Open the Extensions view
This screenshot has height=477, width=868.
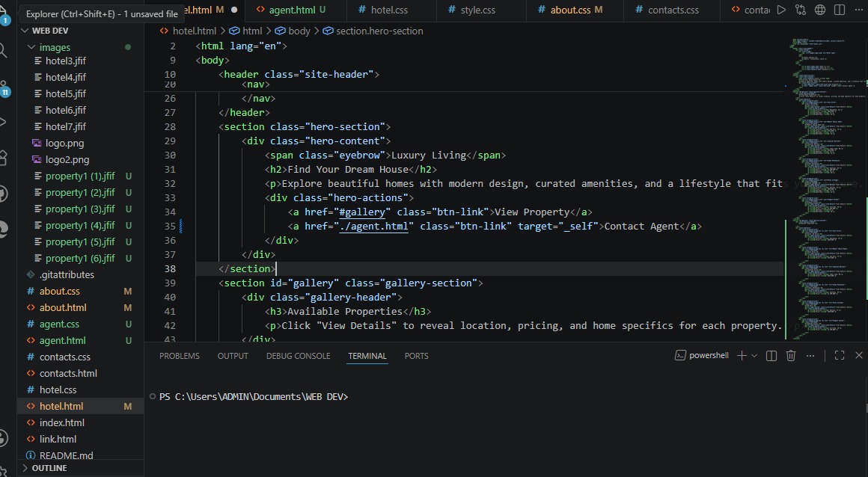coord(3,159)
